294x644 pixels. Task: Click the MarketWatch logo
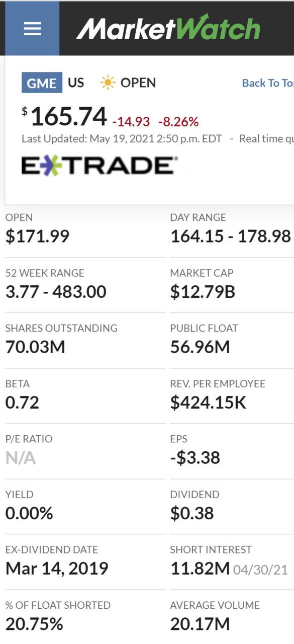point(168,28)
